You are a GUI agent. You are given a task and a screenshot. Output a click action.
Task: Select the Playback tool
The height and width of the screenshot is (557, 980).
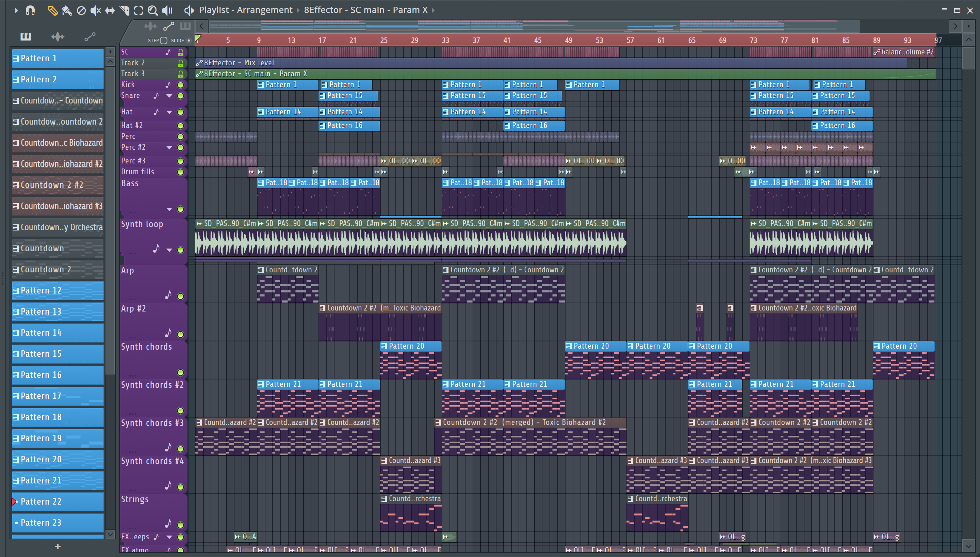click(x=167, y=10)
